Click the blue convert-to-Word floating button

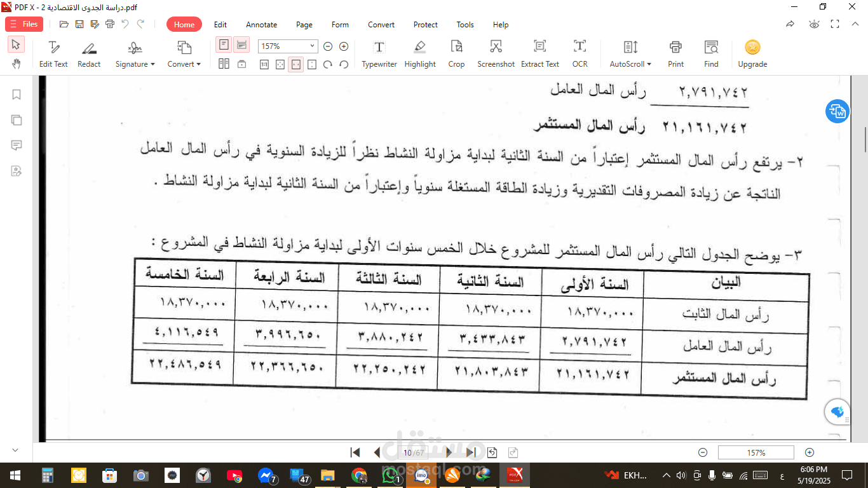[837, 111]
